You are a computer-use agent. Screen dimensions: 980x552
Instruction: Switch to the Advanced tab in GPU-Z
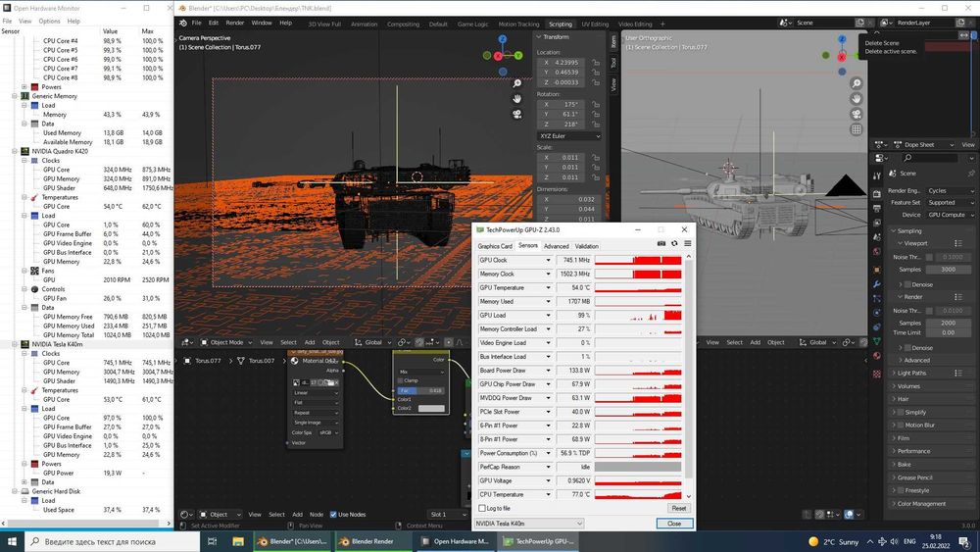coord(556,246)
